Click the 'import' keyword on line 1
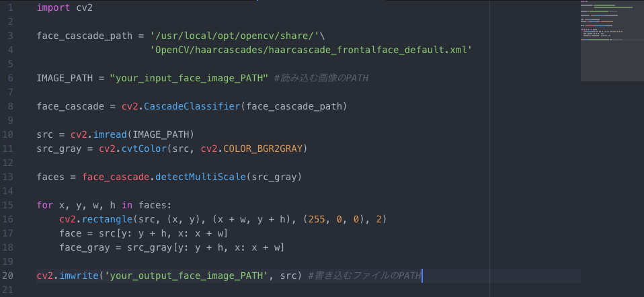 tap(53, 7)
